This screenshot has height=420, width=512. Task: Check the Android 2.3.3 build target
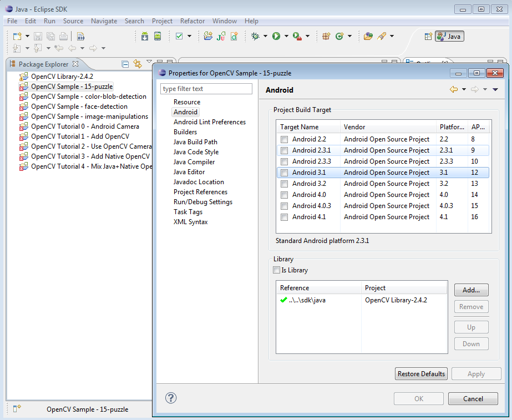(x=284, y=161)
